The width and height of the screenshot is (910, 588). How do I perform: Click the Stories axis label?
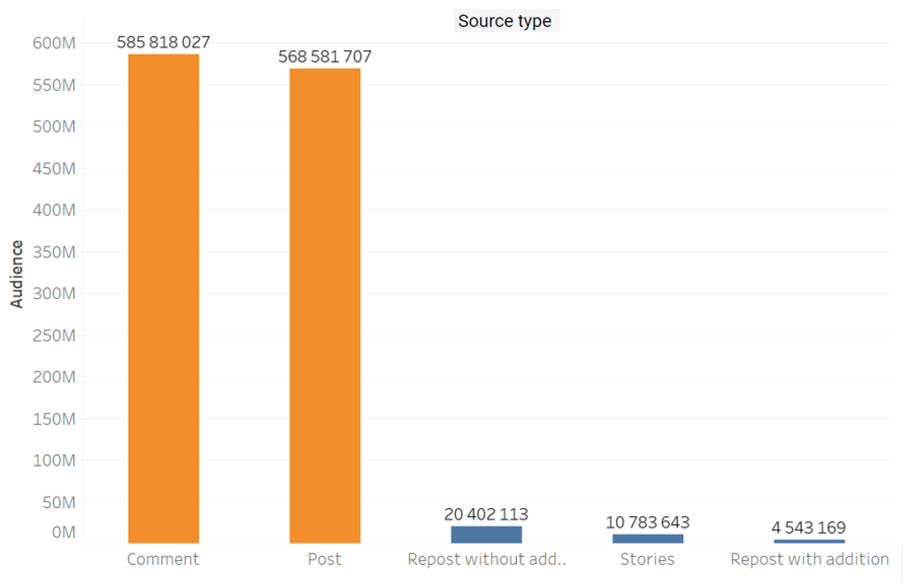click(x=647, y=559)
